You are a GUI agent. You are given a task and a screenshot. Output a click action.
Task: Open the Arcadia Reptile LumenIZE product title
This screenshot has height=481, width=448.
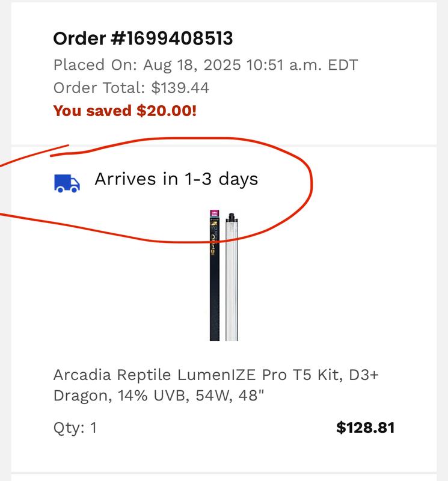[216, 375]
